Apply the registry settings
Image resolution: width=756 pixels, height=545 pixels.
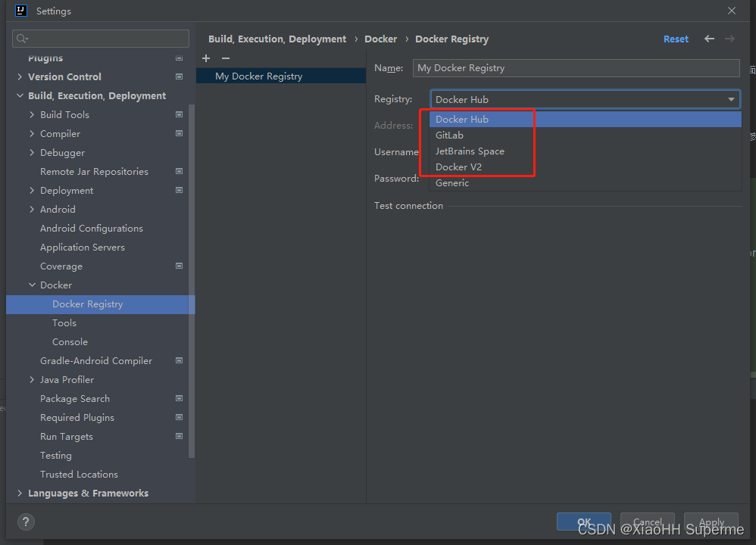click(x=711, y=522)
